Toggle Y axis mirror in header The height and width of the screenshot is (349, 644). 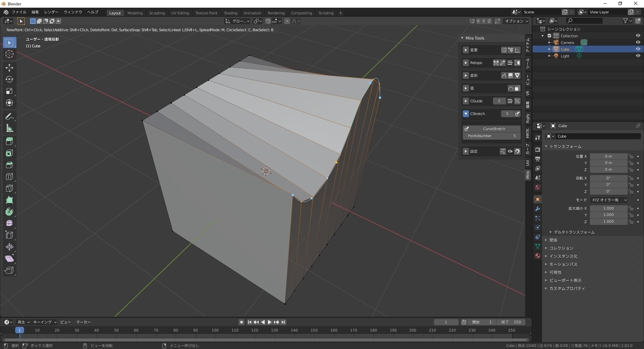[x=483, y=21]
